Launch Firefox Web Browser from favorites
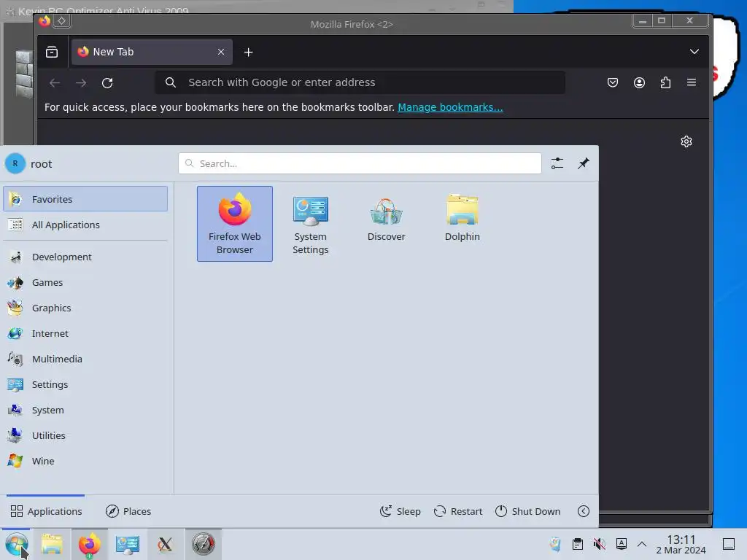 tap(234, 224)
